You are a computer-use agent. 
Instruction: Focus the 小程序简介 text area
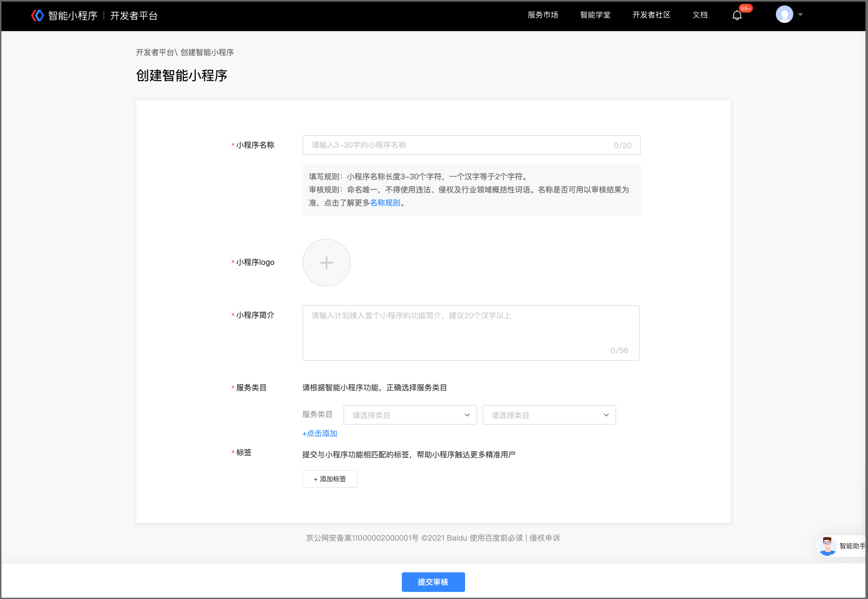tap(471, 333)
